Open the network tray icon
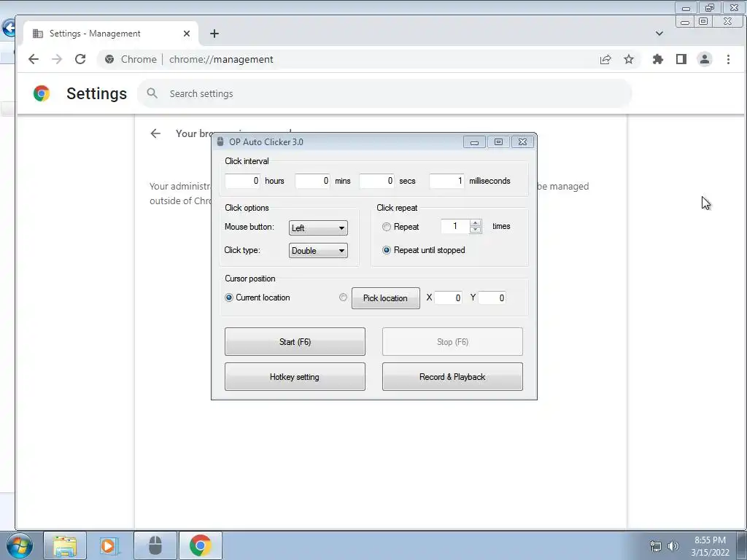The width and height of the screenshot is (747, 560). pos(656,546)
